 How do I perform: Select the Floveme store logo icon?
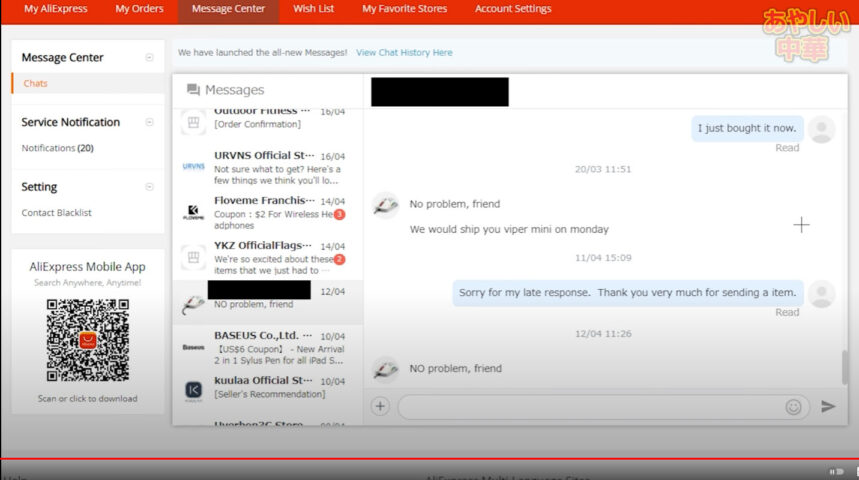[x=193, y=212]
